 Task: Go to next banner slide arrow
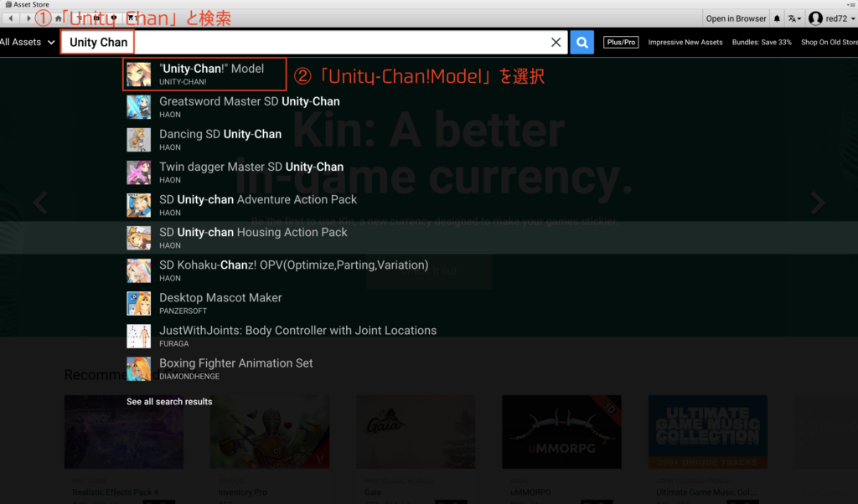818,203
